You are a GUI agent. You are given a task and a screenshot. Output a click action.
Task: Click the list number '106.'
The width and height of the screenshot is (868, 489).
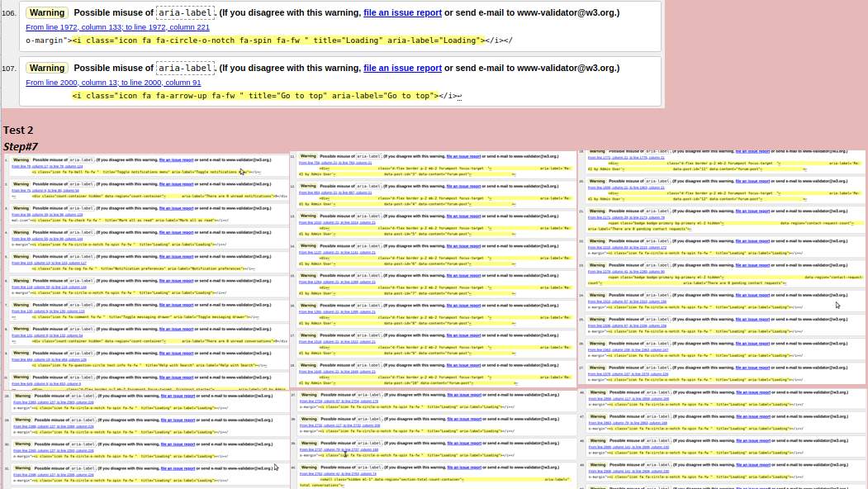9,12
